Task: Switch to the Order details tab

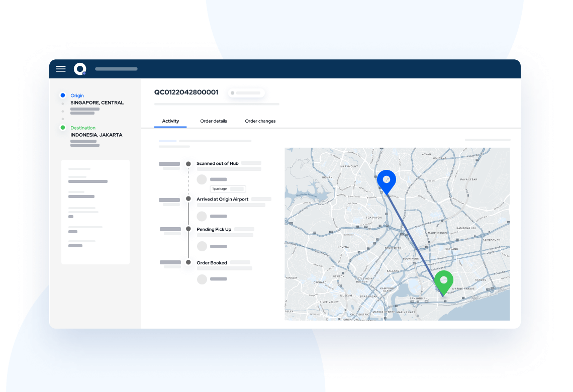Action: [x=214, y=121]
